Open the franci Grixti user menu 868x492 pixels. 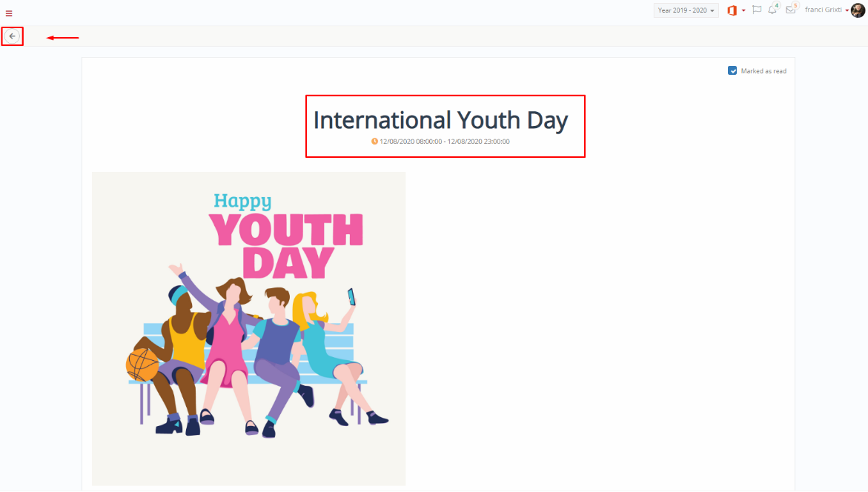click(x=826, y=10)
